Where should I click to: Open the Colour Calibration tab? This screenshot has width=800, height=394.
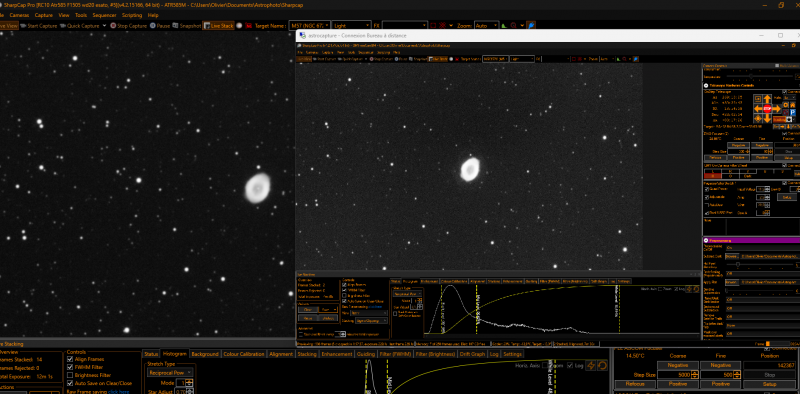click(244, 354)
